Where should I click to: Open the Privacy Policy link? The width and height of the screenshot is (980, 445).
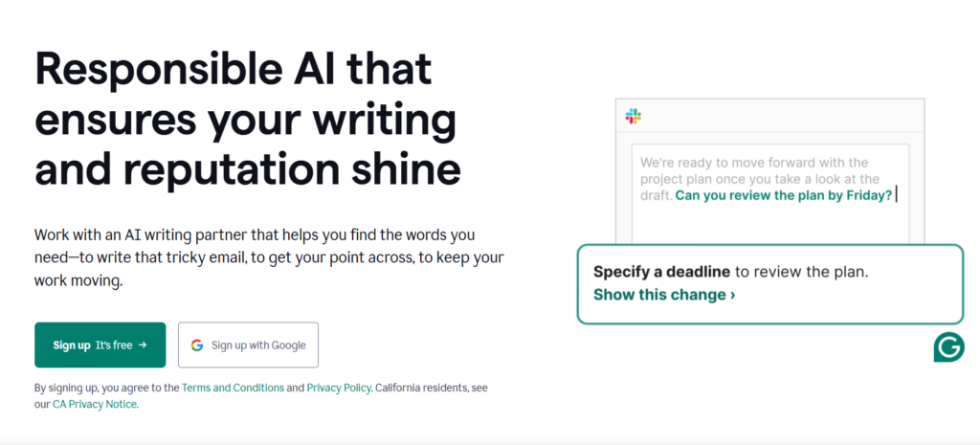click(339, 388)
